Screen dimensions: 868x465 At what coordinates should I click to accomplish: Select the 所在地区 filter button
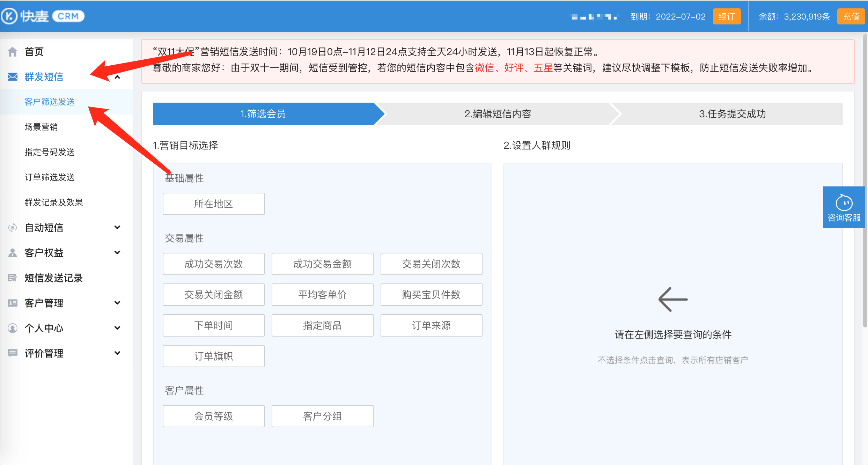(x=214, y=204)
